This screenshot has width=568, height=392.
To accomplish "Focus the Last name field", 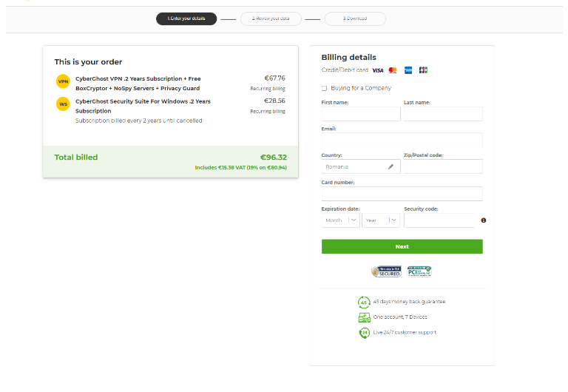I will 444,114.
